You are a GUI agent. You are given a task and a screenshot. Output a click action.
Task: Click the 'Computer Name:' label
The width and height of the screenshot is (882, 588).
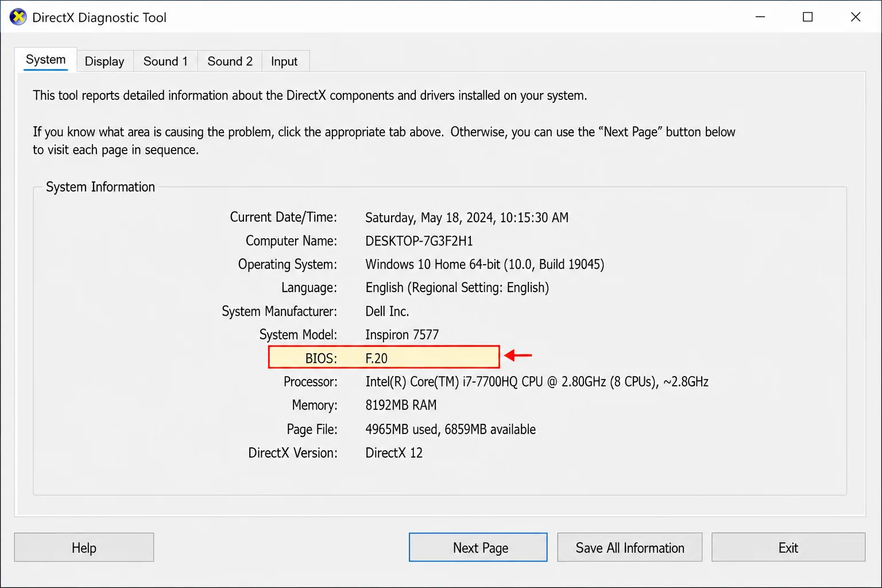pos(292,241)
